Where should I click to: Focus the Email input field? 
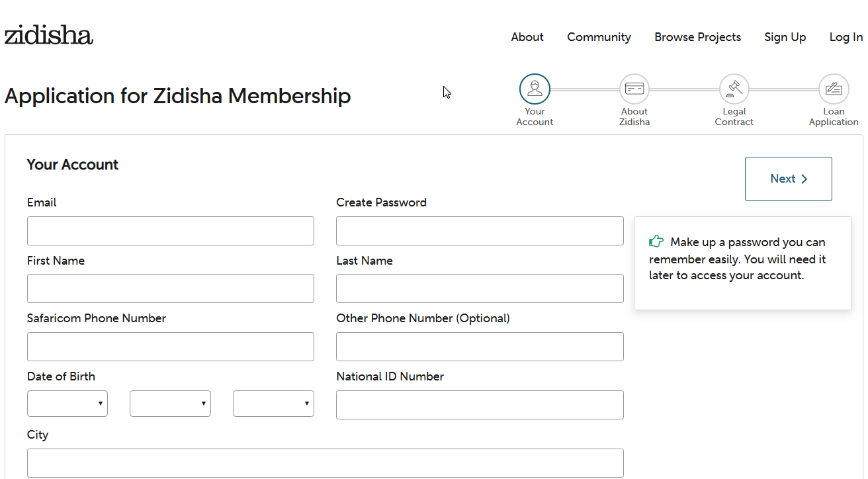171,231
